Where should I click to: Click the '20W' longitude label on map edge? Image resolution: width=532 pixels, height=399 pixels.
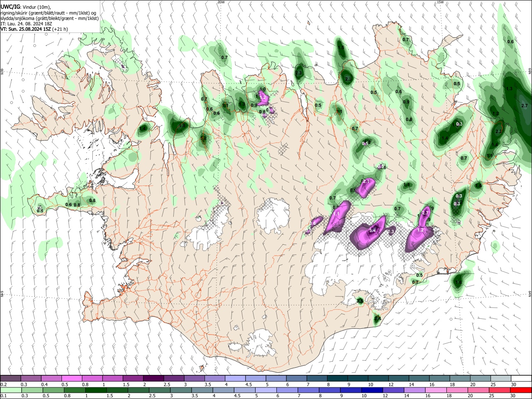[221, 2]
